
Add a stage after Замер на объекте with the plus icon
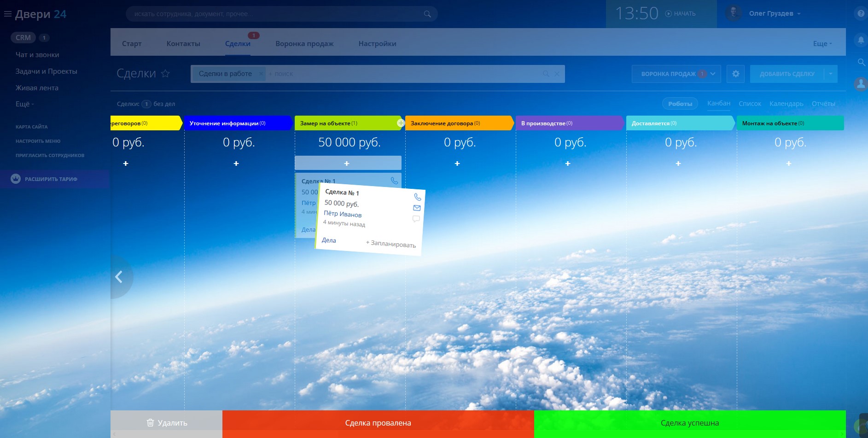[401, 123]
